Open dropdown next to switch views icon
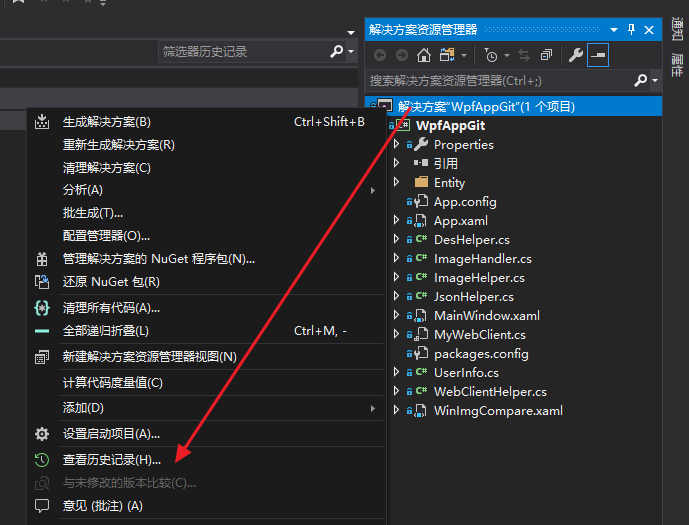This screenshot has height=525, width=689. tap(464, 56)
